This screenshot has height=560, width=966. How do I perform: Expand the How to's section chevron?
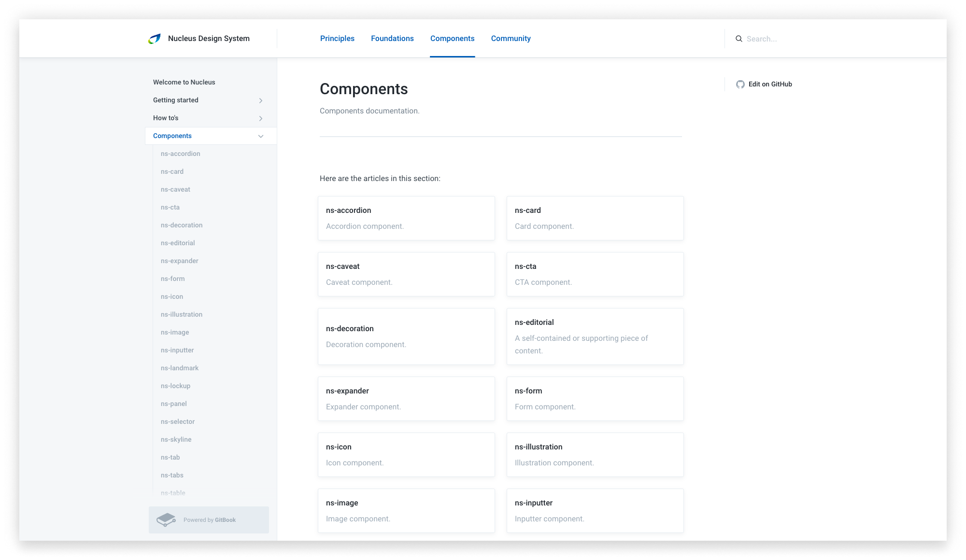[261, 118]
